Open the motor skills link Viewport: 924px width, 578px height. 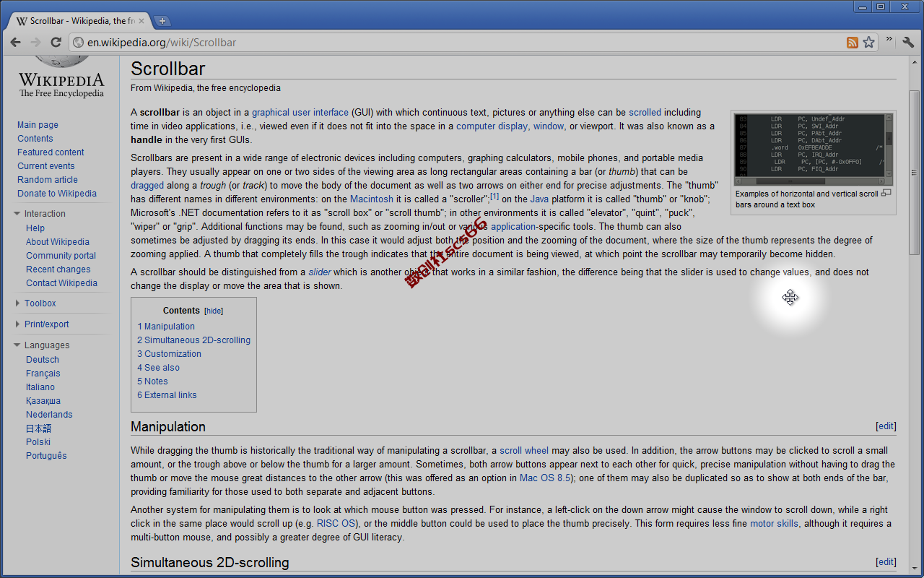774,524
